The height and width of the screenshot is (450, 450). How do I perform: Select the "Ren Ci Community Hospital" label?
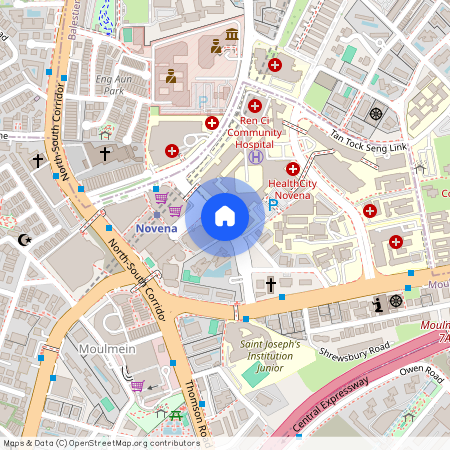255,133
